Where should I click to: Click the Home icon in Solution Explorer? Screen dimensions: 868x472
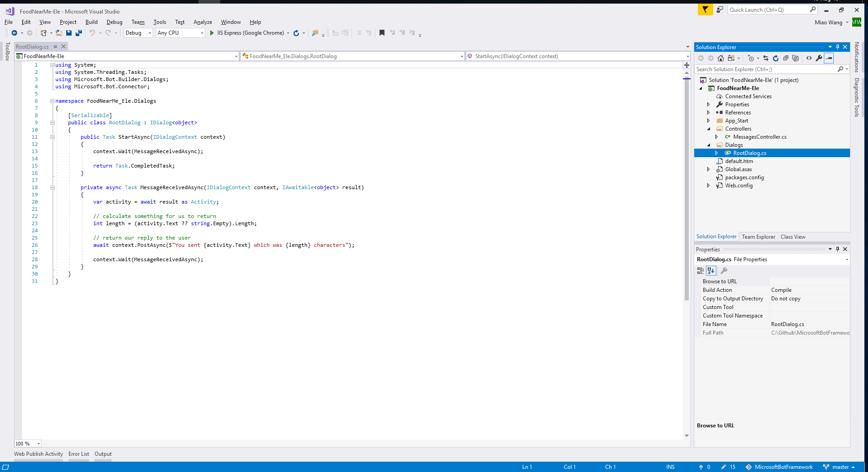721,58
